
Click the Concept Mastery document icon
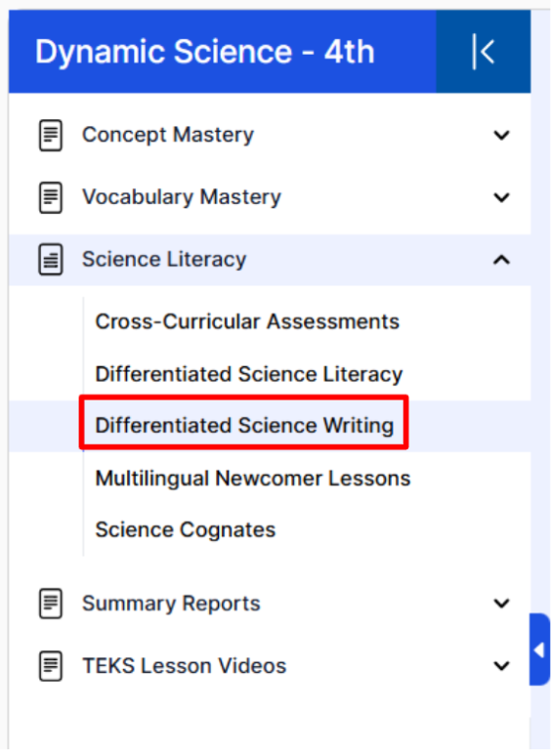(51, 136)
